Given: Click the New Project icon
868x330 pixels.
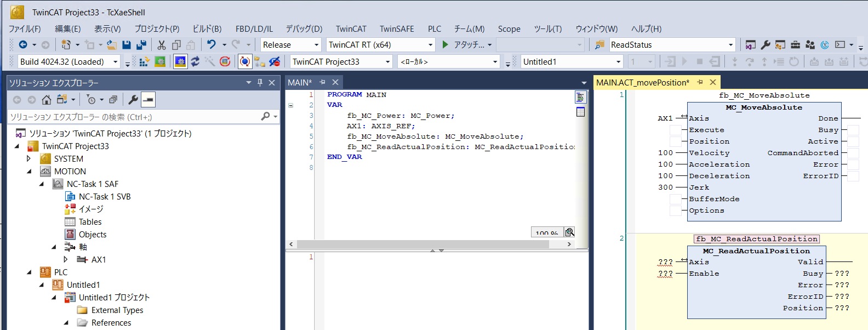Looking at the screenshot, I should click(x=66, y=45).
